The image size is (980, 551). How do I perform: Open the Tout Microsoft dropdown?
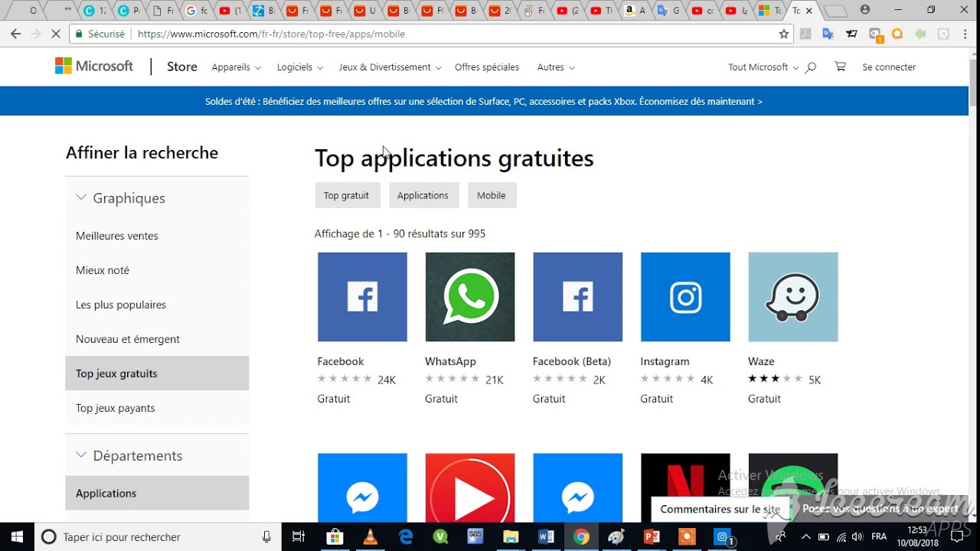coord(763,67)
